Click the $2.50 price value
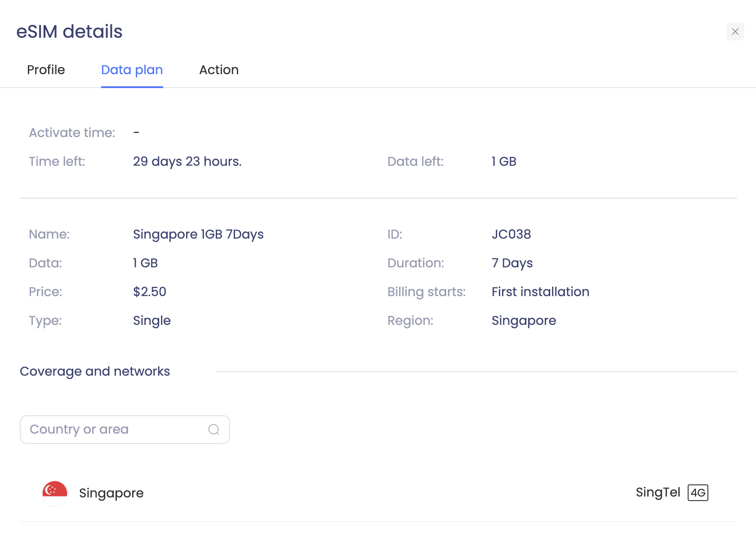Image resolution: width=756 pixels, height=559 pixels. coord(150,292)
